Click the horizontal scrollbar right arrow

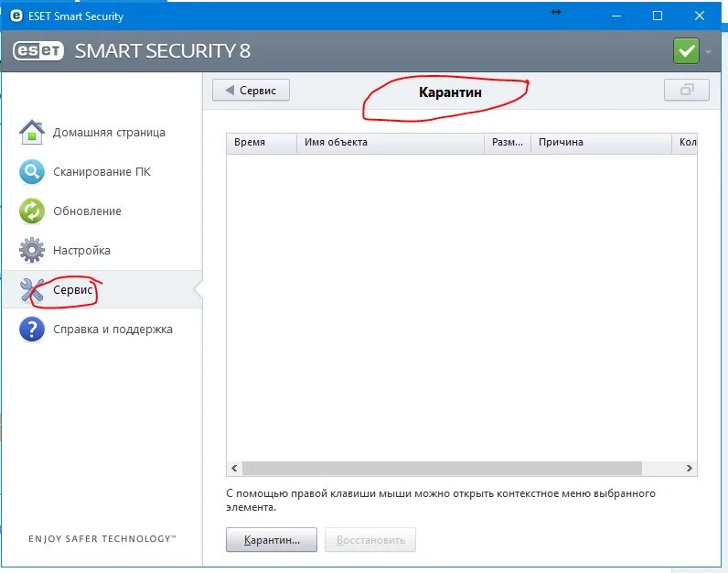click(690, 468)
